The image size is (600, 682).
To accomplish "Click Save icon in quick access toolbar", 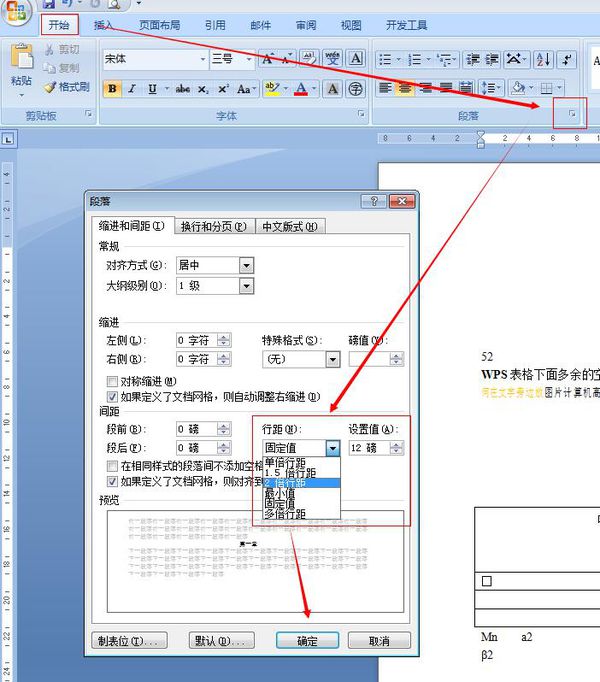I will [x=49, y=4].
